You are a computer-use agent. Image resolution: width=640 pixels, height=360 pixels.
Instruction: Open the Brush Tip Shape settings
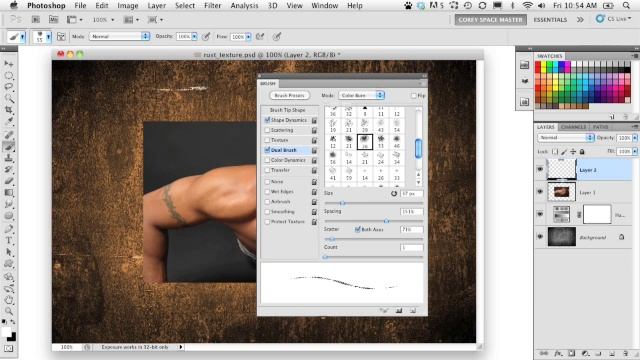(287, 110)
